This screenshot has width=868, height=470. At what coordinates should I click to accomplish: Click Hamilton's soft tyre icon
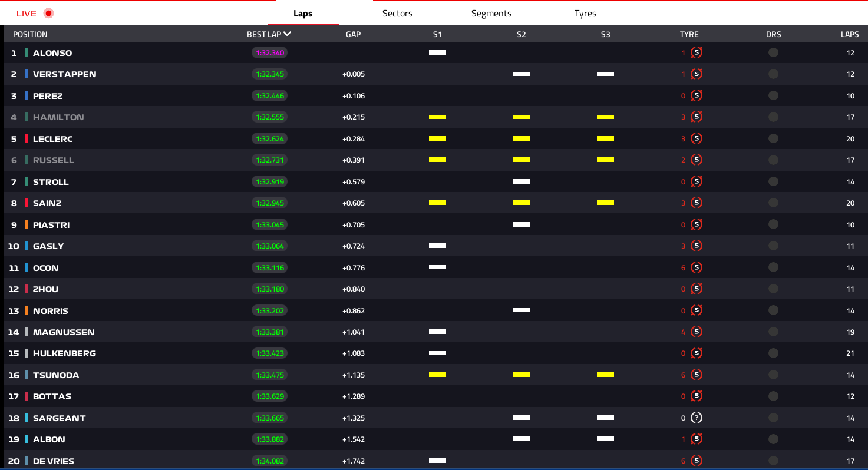tap(697, 117)
